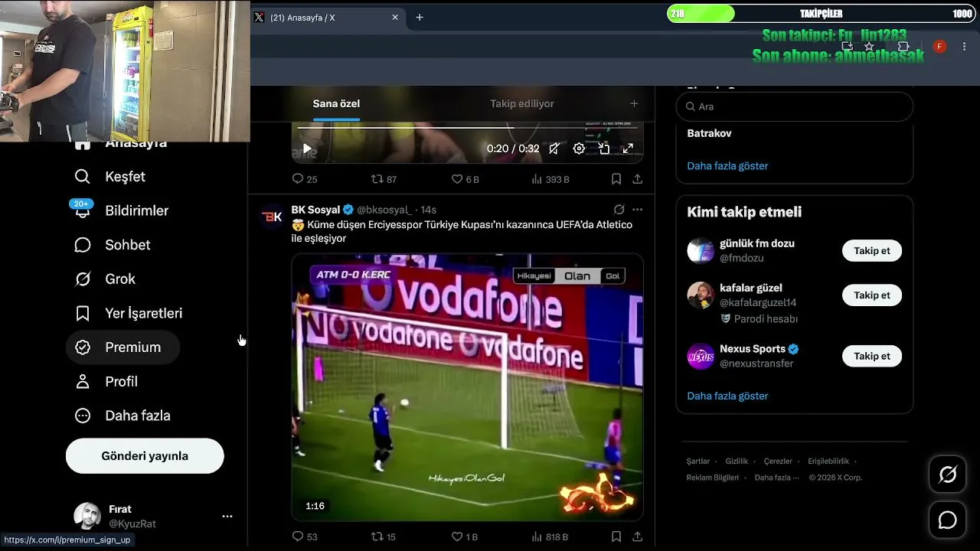Bookmark the post with 393 B views
980x551 pixels.
coord(616,179)
